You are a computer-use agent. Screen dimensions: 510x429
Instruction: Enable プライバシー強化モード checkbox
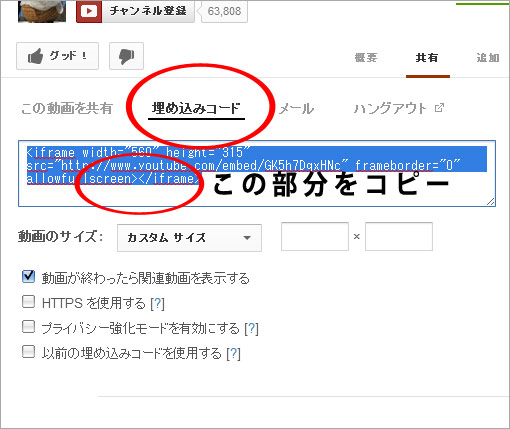pos(28,326)
